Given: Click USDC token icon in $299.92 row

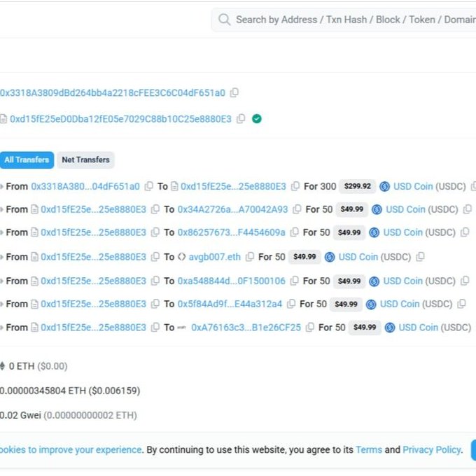Looking at the screenshot, I should coord(384,186).
